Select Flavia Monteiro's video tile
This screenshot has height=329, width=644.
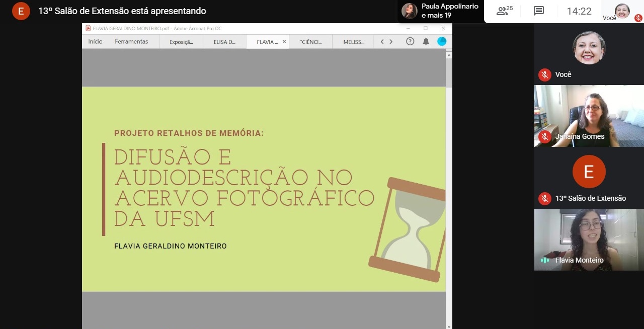click(x=589, y=239)
